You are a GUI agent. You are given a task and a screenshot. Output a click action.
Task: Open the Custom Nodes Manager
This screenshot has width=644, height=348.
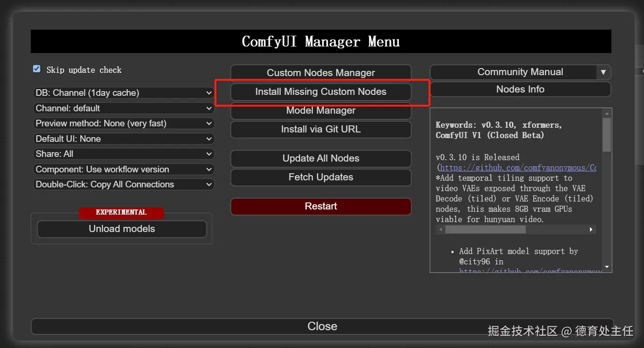(x=321, y=73)
